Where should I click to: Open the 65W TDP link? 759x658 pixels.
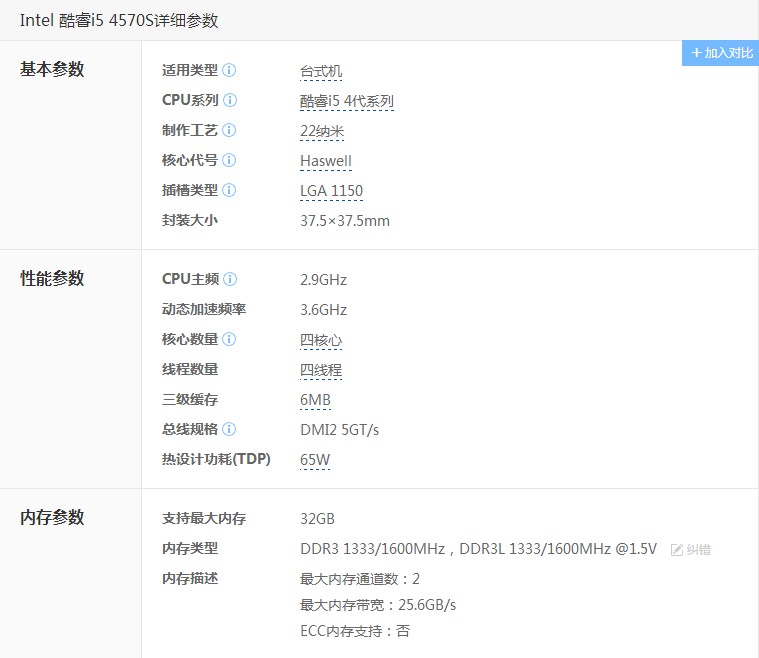(315, 460)
